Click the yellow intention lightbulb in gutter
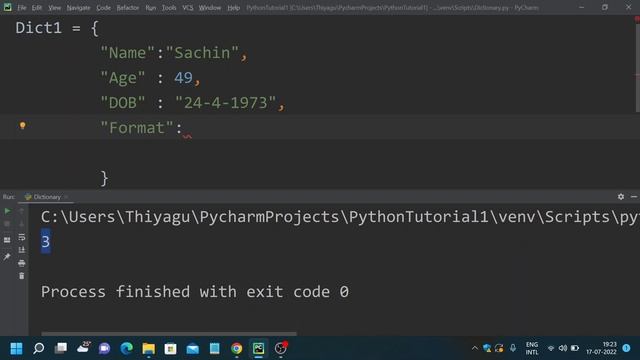The image size is (640, 360). [x=23, y=126]
